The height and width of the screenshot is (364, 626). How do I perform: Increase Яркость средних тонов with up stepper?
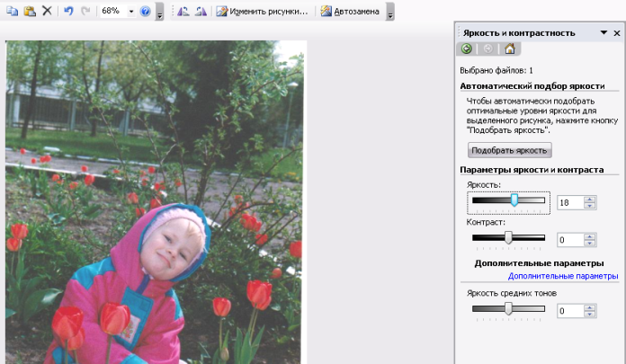590,307
